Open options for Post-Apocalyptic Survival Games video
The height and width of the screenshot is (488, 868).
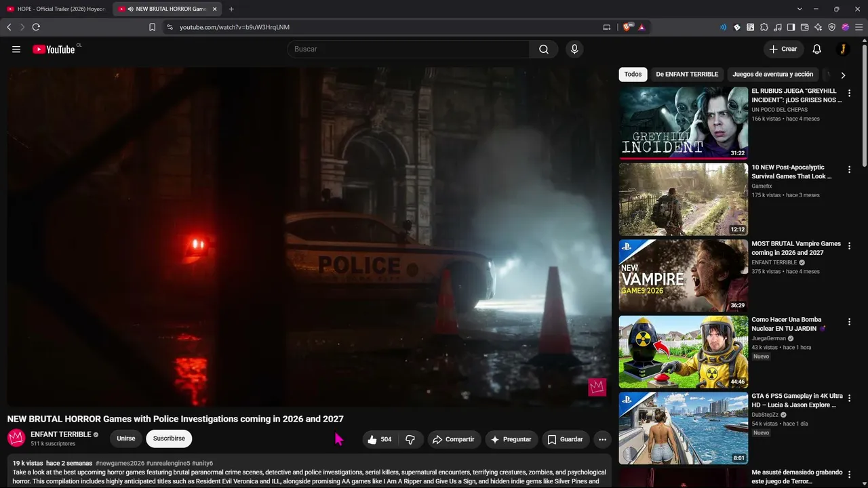pyautogui.click(x=849, y=169)
